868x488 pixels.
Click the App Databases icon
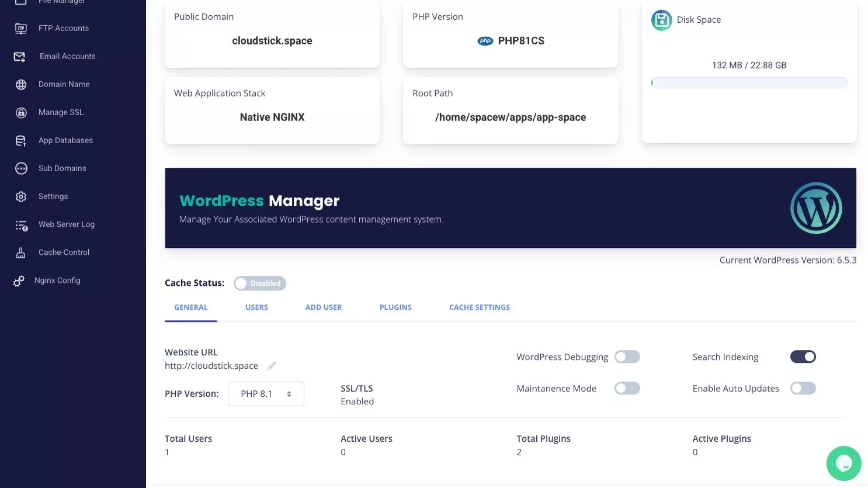(21, 141)
